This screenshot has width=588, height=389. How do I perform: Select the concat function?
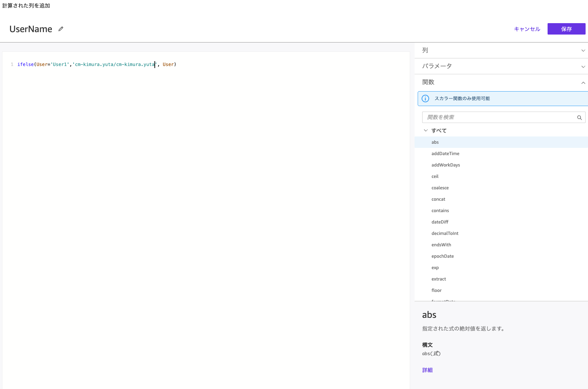[x=438, y=199]
